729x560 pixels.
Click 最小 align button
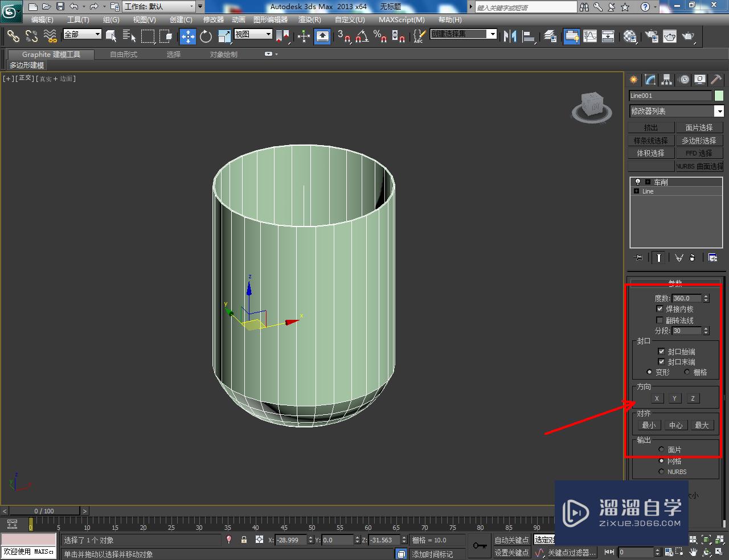click(649, 425)
